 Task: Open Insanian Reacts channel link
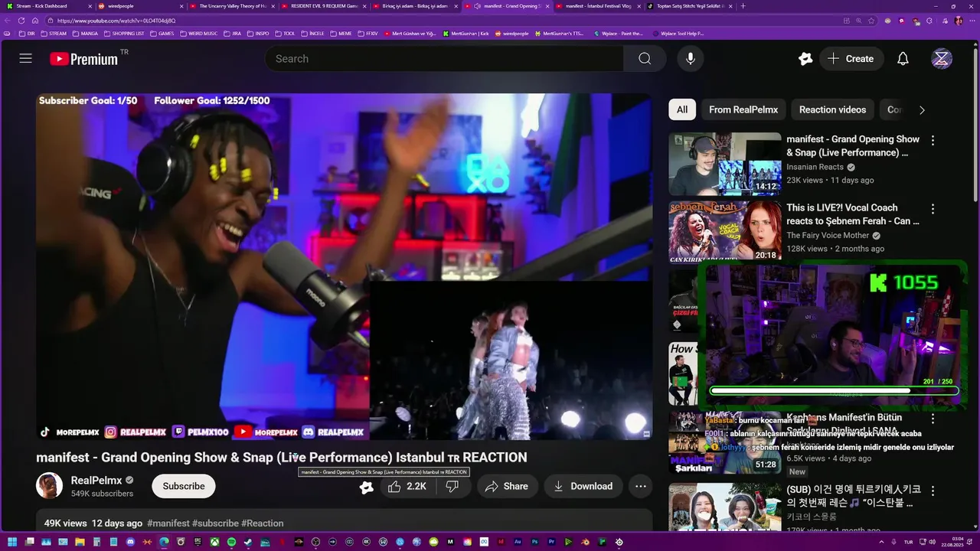pos(815,167)
